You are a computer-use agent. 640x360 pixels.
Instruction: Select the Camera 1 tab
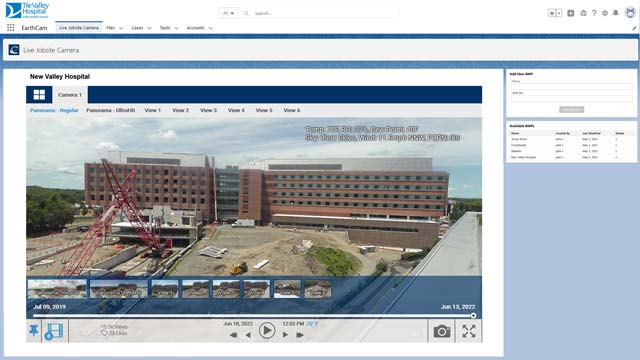coord(70,95)
